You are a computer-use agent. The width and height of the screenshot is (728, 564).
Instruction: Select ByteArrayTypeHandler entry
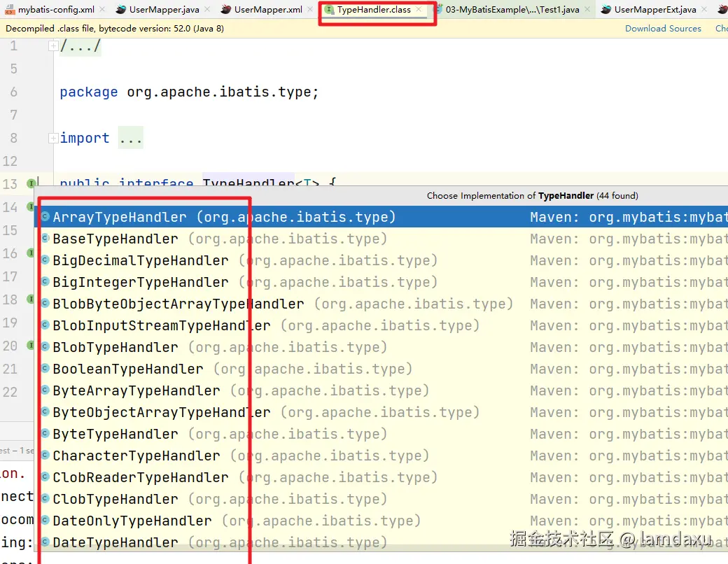381,390
